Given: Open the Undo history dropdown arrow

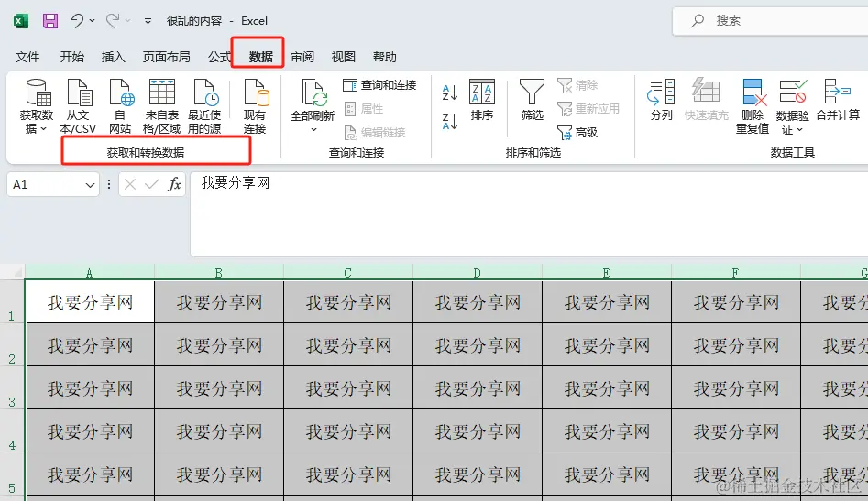Looking at the screenshot, I should point(92,21).
